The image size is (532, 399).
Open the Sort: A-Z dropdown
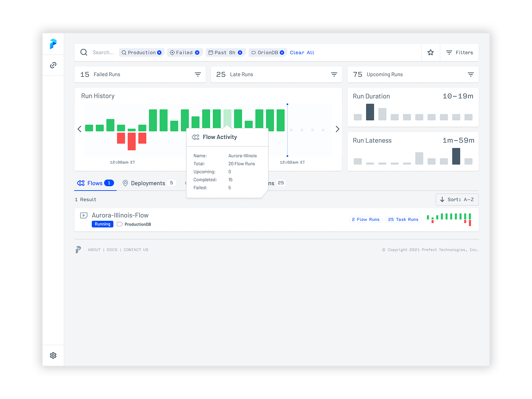coord(457,199)
